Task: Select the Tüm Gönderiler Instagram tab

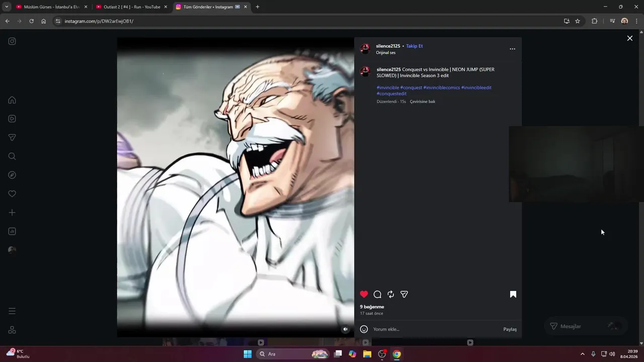Action: click(212, 7)
